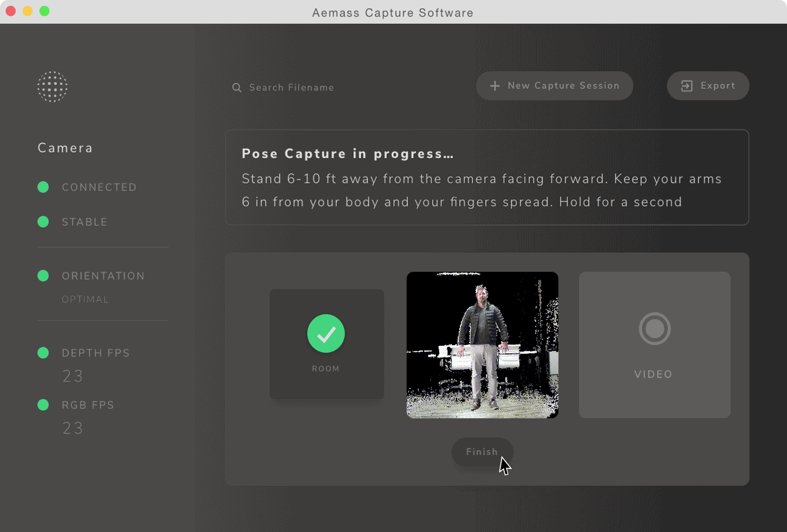
Task: Click the Export button label
Action: [717, 86]
